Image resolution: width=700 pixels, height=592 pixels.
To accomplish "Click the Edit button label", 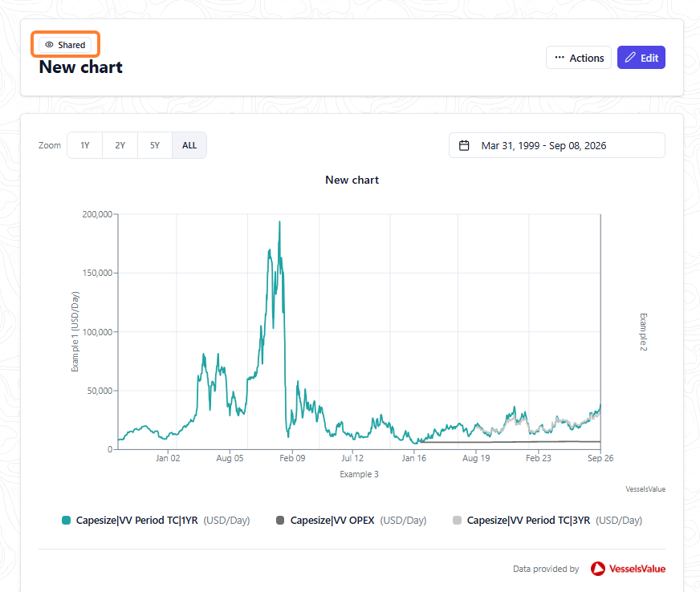I will (649, 58).
